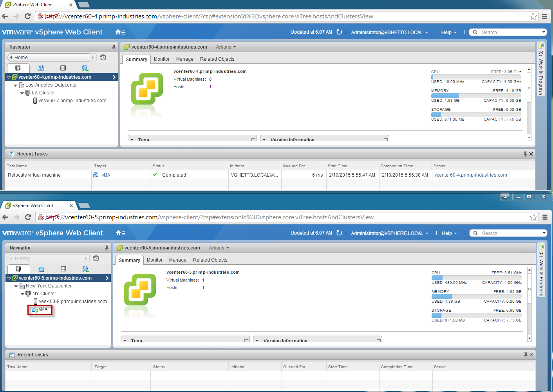Bookmark the vcenter60-4 page with the star
This screenshot has width=553, height=392.
tap(533, 16)
